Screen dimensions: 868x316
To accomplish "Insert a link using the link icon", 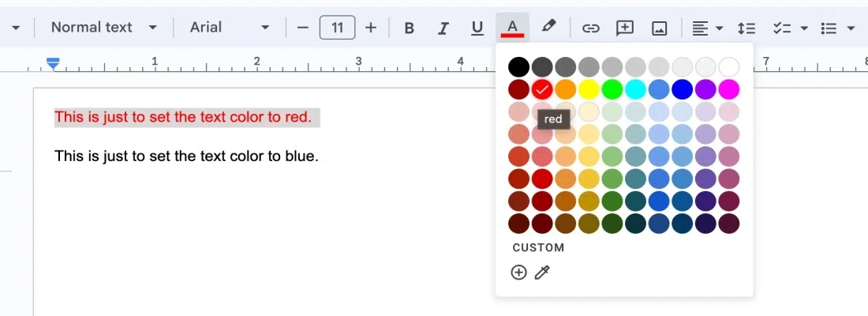I will [590, 28].
